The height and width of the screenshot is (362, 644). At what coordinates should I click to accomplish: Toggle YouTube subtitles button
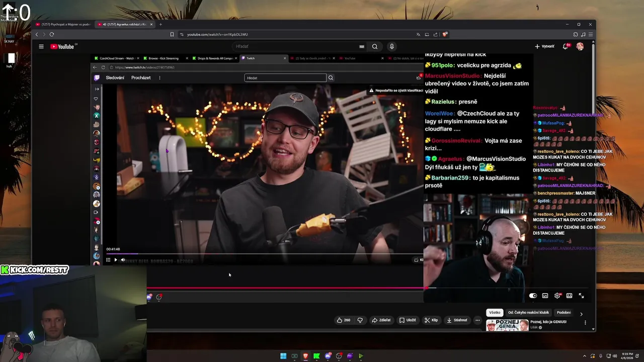545,296
